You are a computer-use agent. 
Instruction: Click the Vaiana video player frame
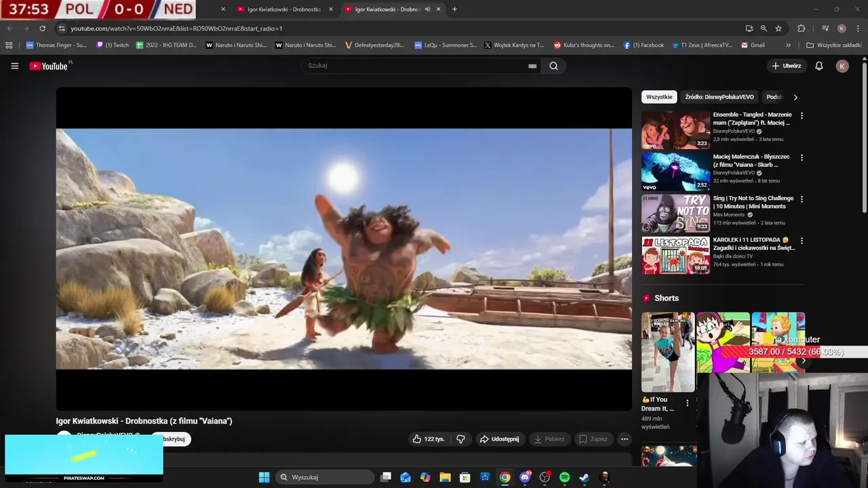pos(344,249)
